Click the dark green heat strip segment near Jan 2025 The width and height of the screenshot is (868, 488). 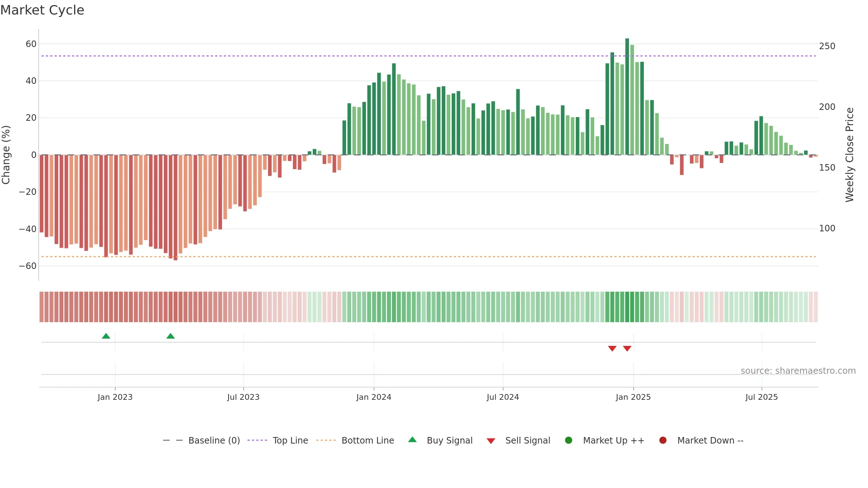(627, 307)
